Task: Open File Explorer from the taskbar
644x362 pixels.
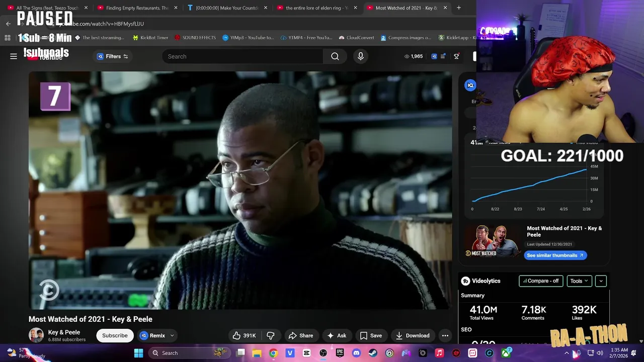Action: coord(257,353)
